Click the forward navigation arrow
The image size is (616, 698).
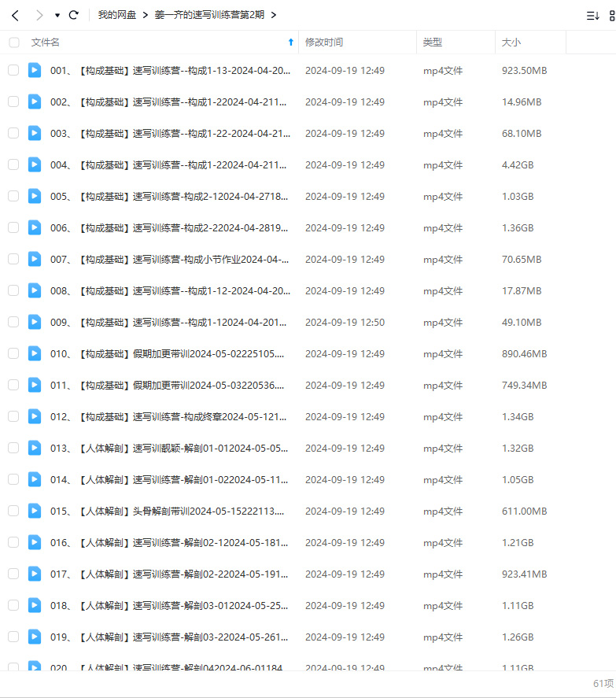click(39, 15)
